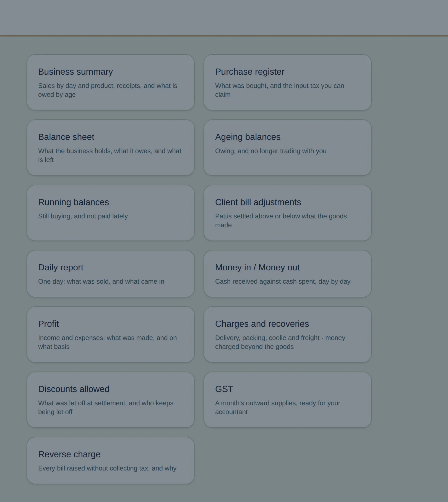Select the Balance sheet report
The height and width of the screenshot is (502, 448).
coord(111,148)
